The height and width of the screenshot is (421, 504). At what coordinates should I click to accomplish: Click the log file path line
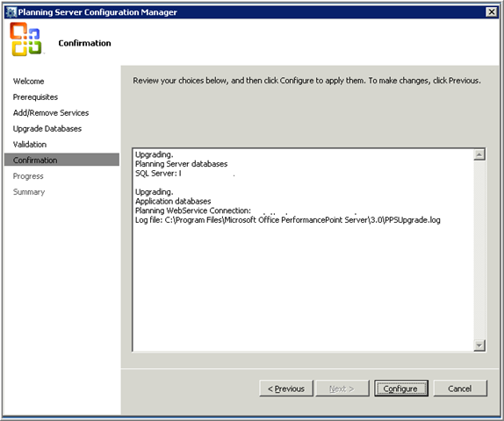288,220
